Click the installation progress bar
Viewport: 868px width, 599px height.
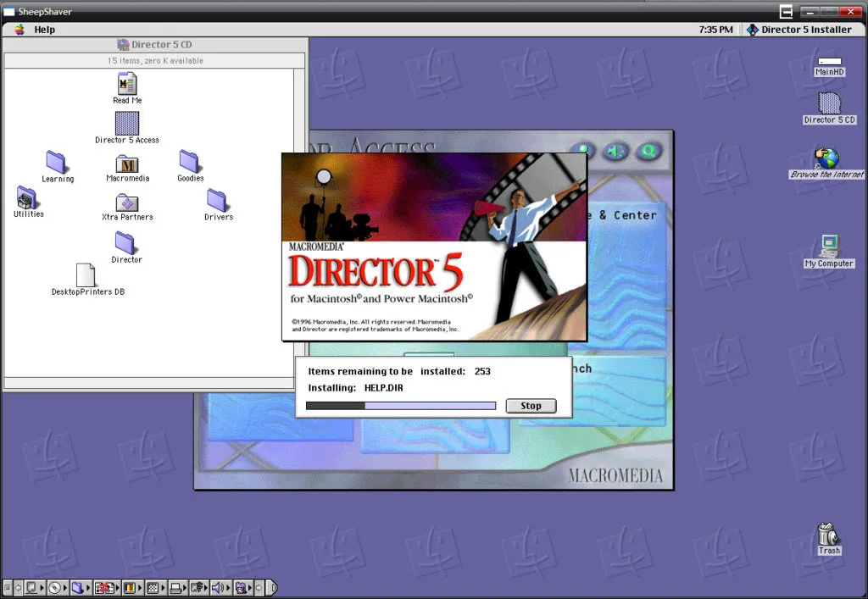click(401, 406)
